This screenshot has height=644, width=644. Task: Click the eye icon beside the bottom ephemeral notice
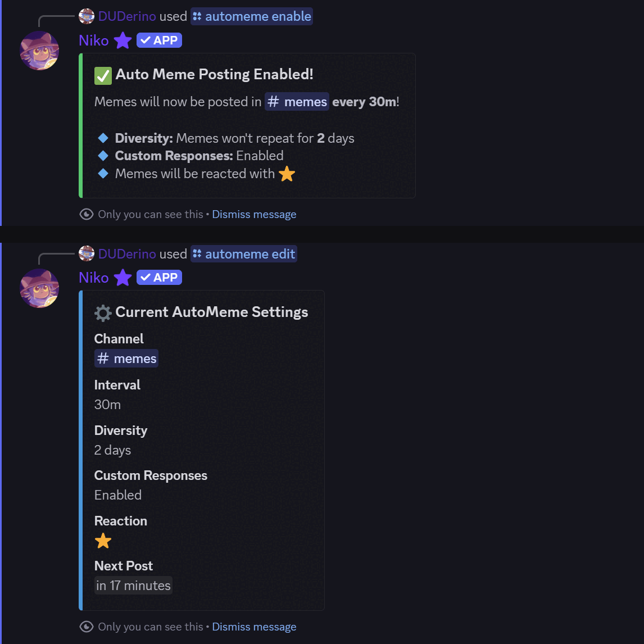click(x=86, y=627)
